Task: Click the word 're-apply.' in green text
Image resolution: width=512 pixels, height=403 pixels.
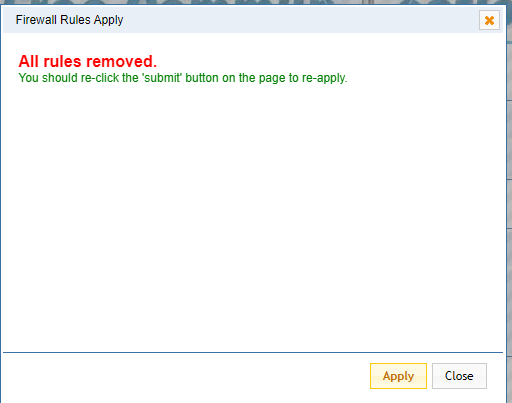Action: coord(325,78)
